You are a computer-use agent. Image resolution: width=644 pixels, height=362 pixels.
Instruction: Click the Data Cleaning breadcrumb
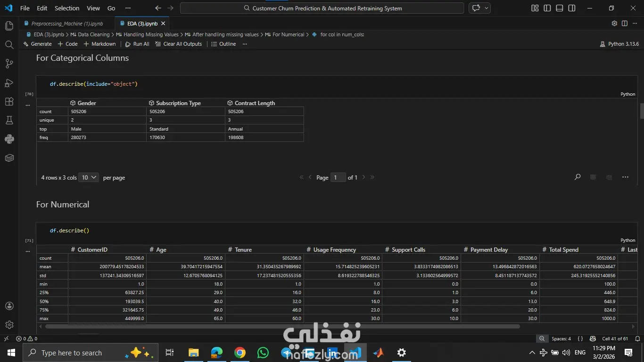click(93, 34)
